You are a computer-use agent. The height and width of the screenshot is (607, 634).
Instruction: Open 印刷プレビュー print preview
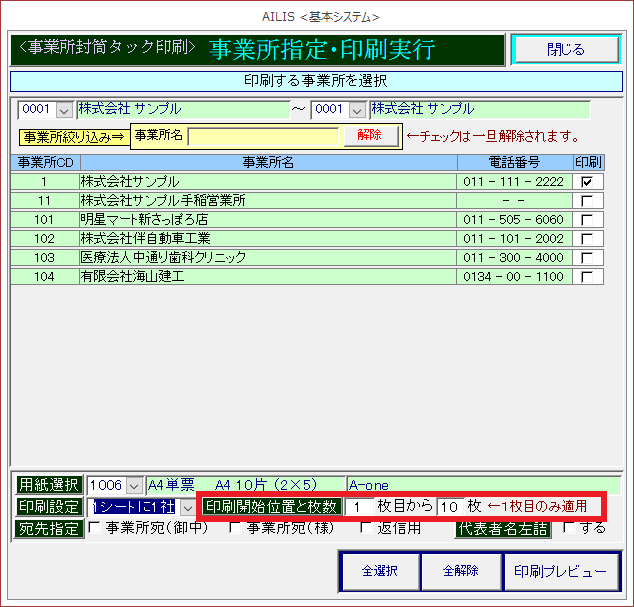click(560, 572)
